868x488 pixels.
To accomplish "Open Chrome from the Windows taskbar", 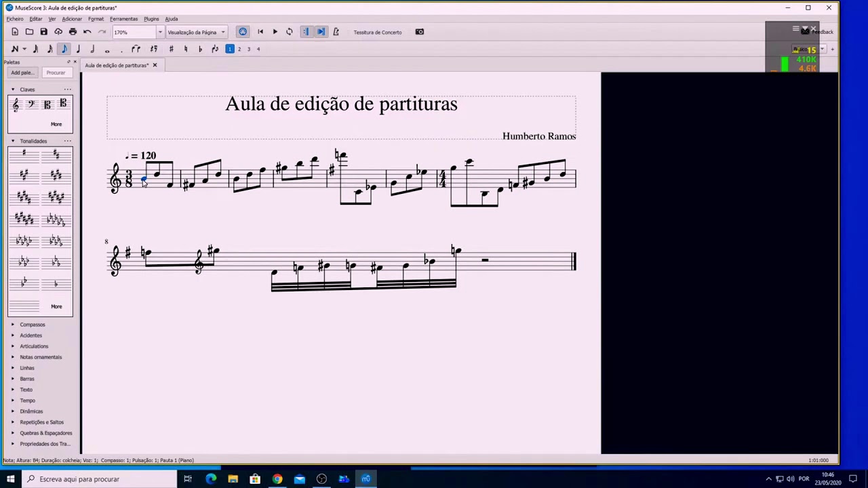I will [x=277, y=479].
